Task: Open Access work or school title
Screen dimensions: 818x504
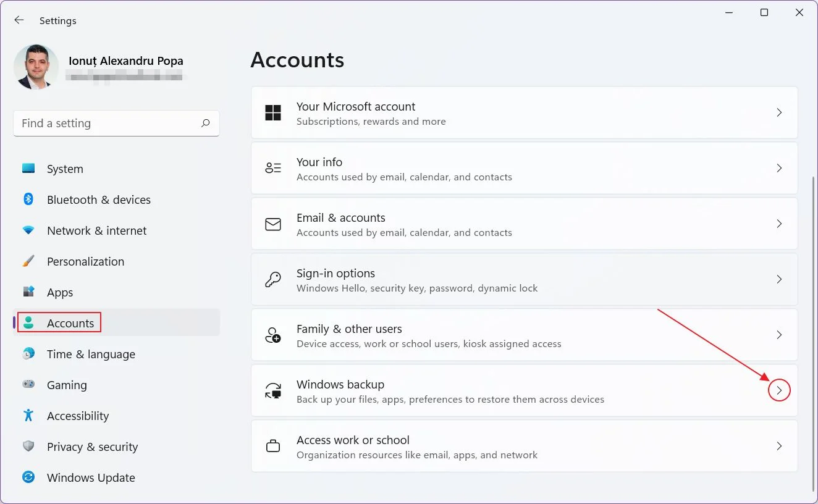Action: pos(353,440)
